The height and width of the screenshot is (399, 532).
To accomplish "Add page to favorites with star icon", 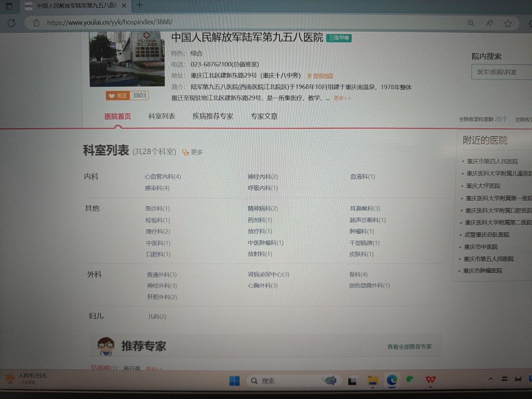I will (x=508, y=23).
